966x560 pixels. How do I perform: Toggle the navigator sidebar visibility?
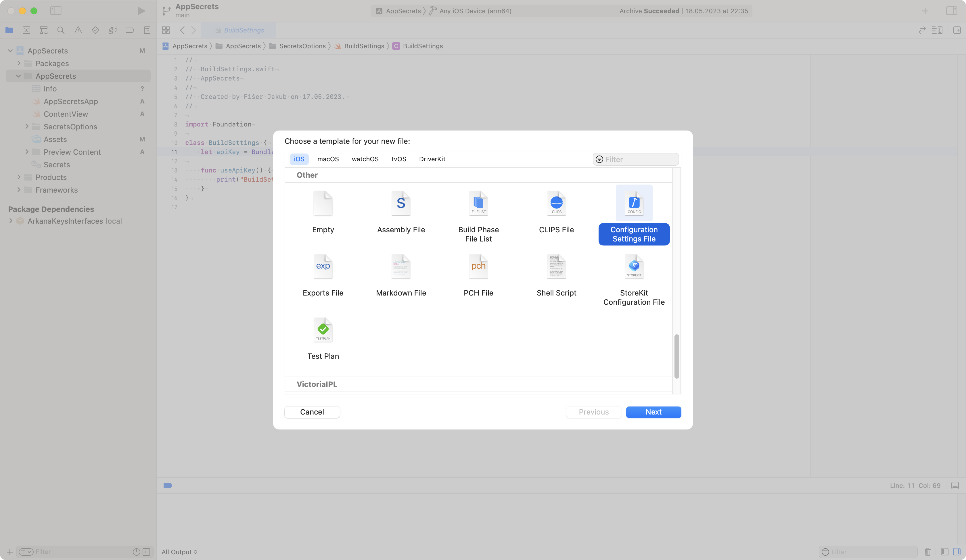pos(55,11)
